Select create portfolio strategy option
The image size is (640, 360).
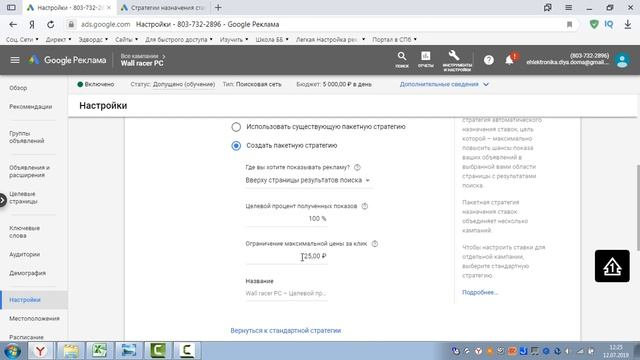tap(236, 146)
